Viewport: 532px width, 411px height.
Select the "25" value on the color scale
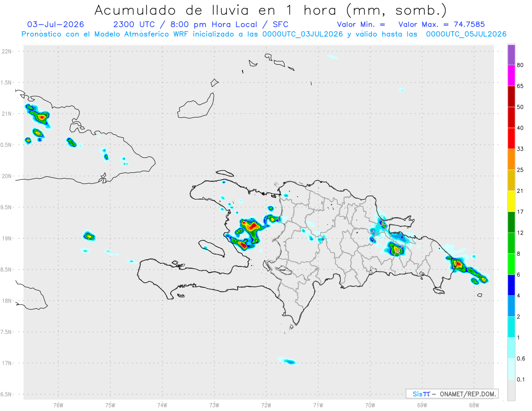click(x=521, y=170)
